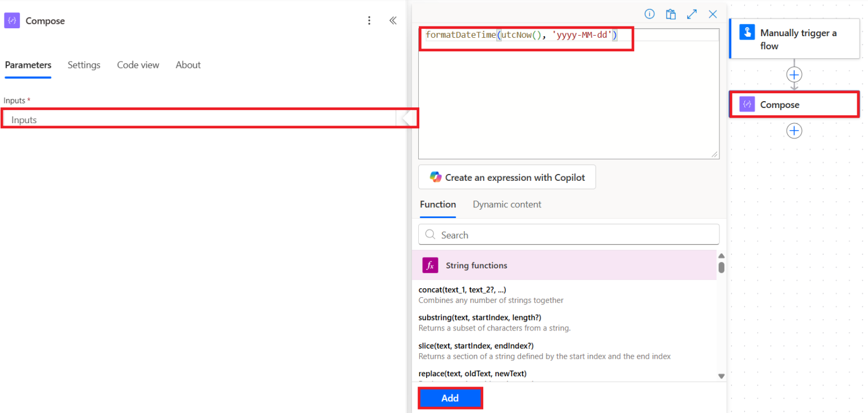Close the expression editor popup

pos(713,14)
